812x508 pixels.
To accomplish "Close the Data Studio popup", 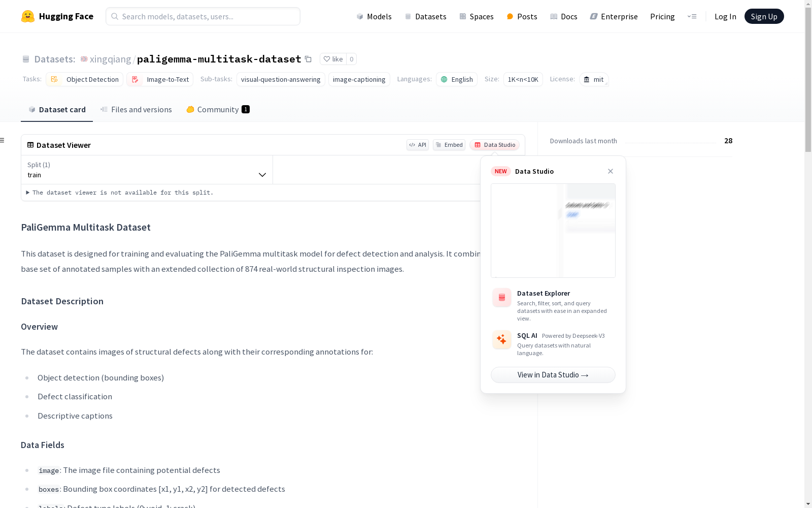I will pos(611,171).
